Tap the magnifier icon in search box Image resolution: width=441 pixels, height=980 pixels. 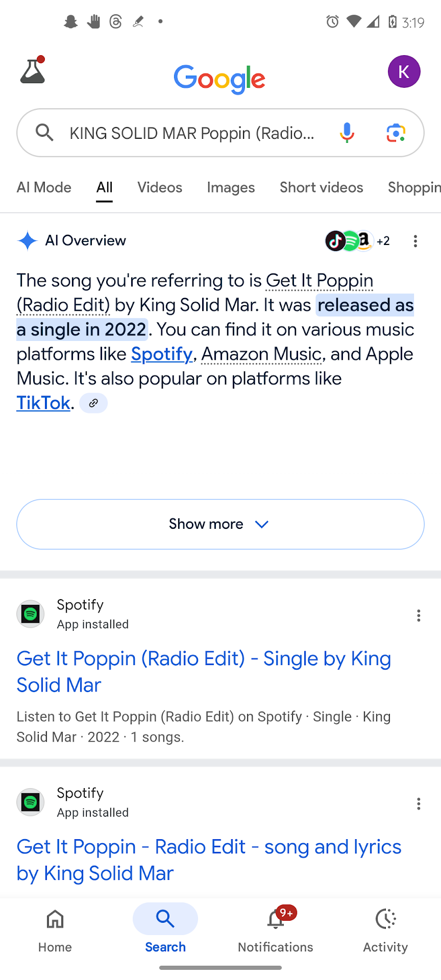[44, 133]
